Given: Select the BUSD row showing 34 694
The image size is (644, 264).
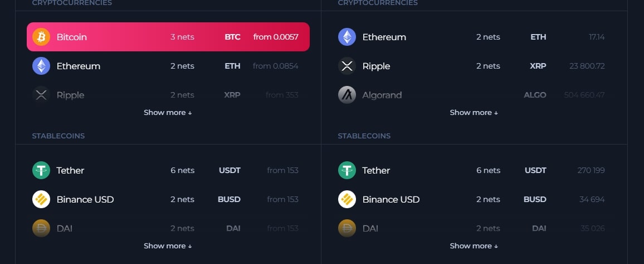Looking at the screenshot, I should 474,199.
